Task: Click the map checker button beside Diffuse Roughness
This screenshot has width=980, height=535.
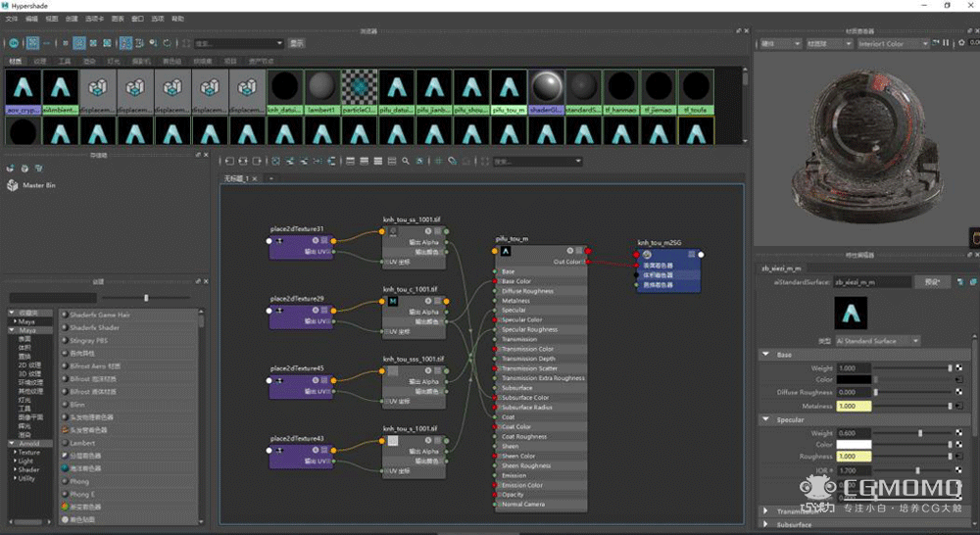Action: tap(958, 392)
